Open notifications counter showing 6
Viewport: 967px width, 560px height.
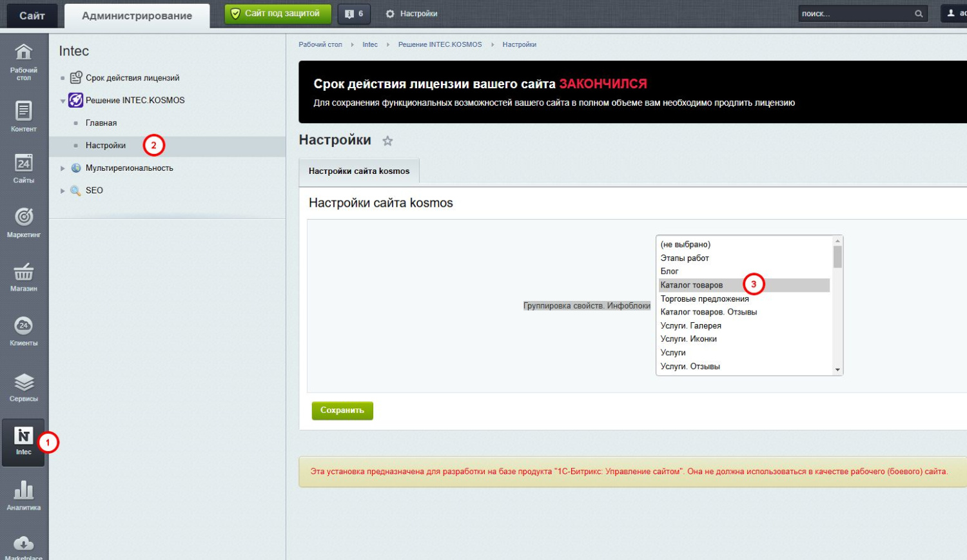pyautogui.click(x=354, y=14)
